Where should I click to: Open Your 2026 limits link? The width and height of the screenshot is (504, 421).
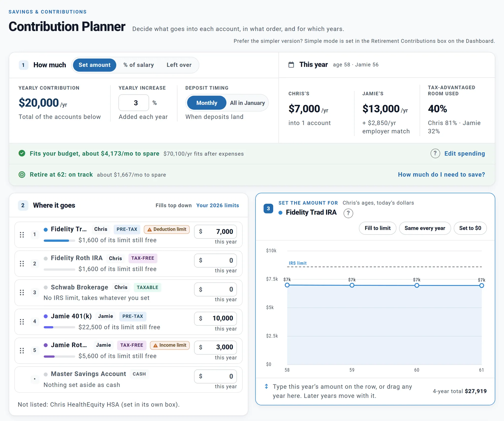217,205
